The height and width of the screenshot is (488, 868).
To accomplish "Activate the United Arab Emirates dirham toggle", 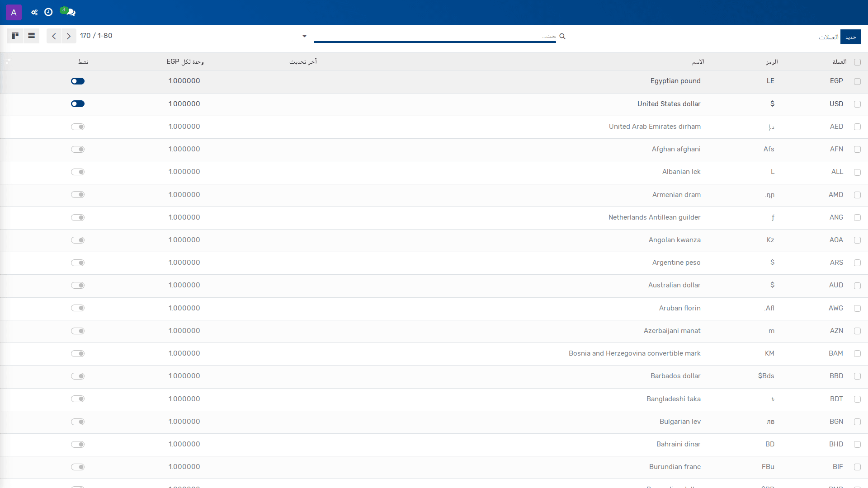I will pyautogui.click(x=78, y=127).
